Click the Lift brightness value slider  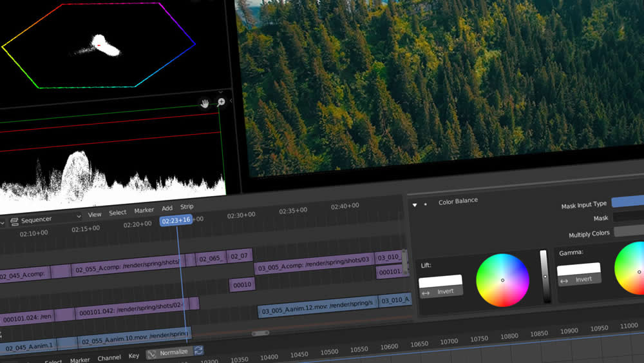[545, 276]
